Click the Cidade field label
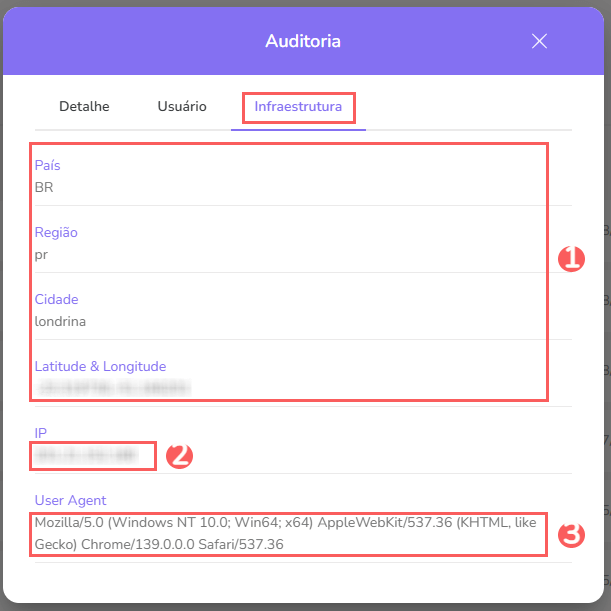 click(x=56, y=299)
